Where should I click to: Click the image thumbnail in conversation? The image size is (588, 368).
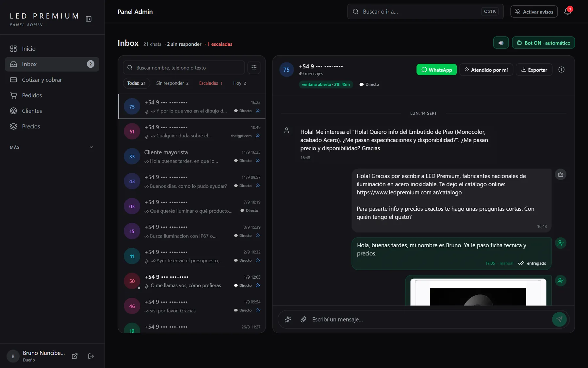pyautogui.click(x=478, y=292)
